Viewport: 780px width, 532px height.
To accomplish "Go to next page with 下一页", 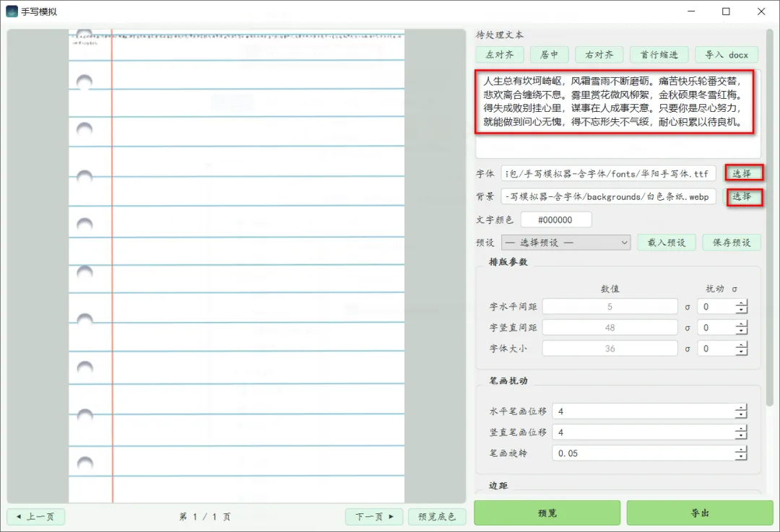I will [x=374, y=517].
